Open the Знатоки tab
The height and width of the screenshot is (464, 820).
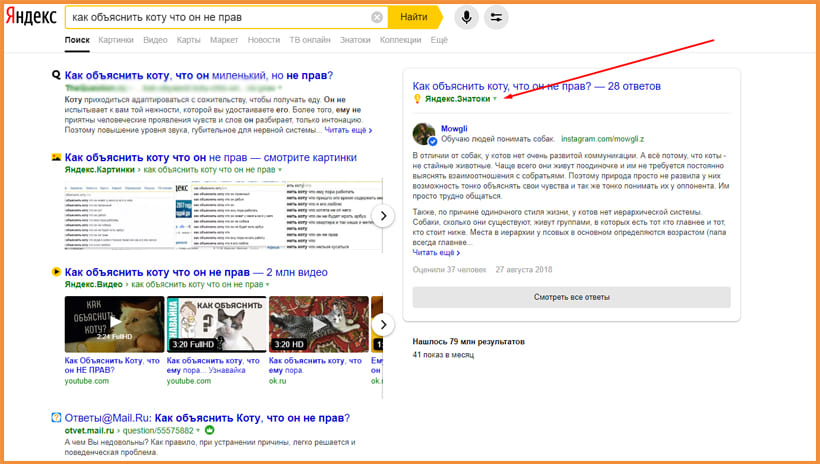355,40
